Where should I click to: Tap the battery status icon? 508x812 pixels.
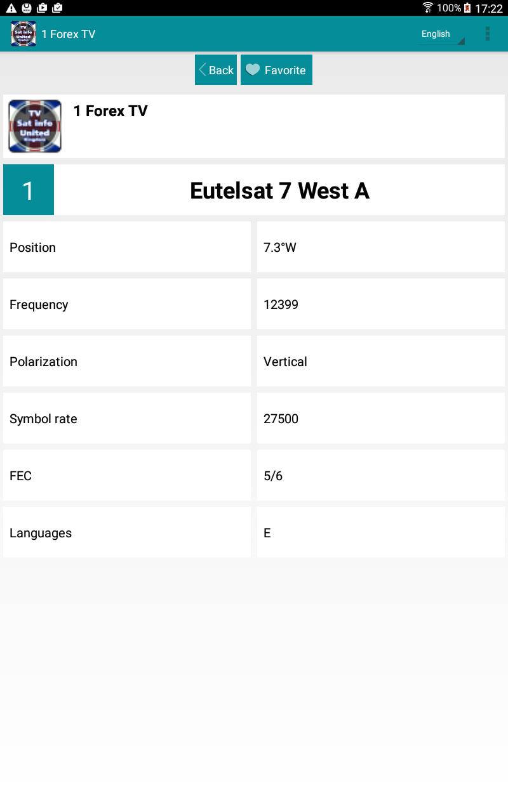coord(468,8)
